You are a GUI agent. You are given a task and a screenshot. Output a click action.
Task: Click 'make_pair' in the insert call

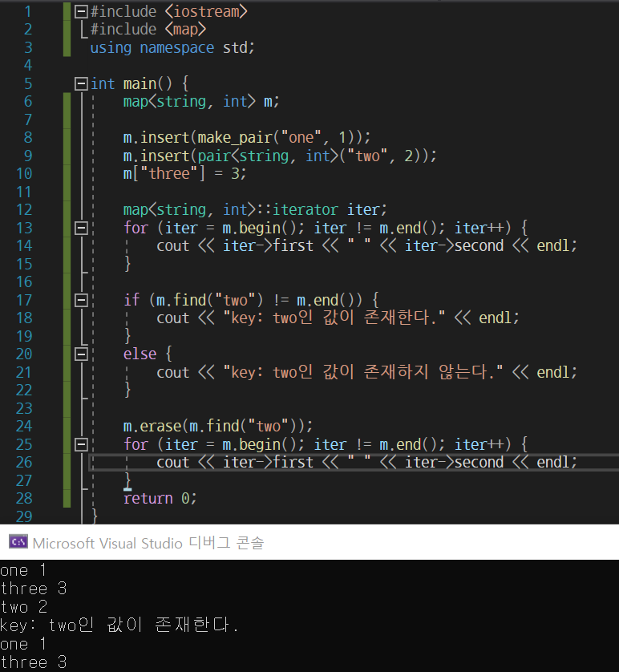coord(235,138)
